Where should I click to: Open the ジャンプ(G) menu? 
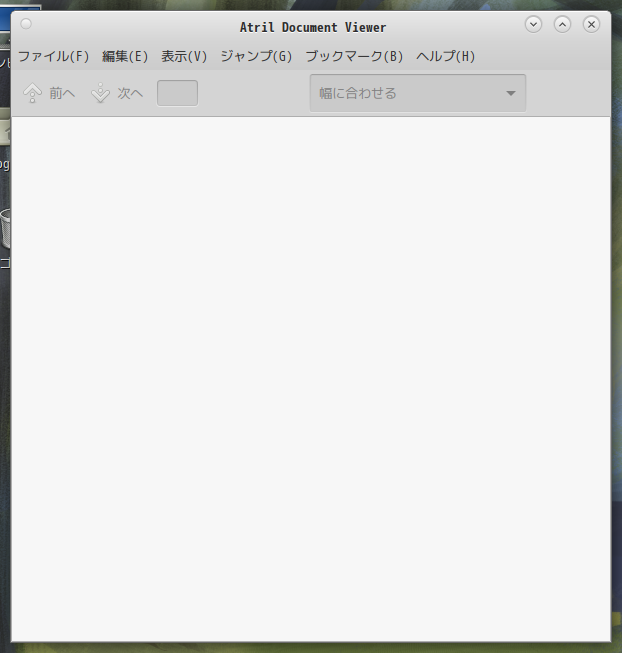click(256, 56)
